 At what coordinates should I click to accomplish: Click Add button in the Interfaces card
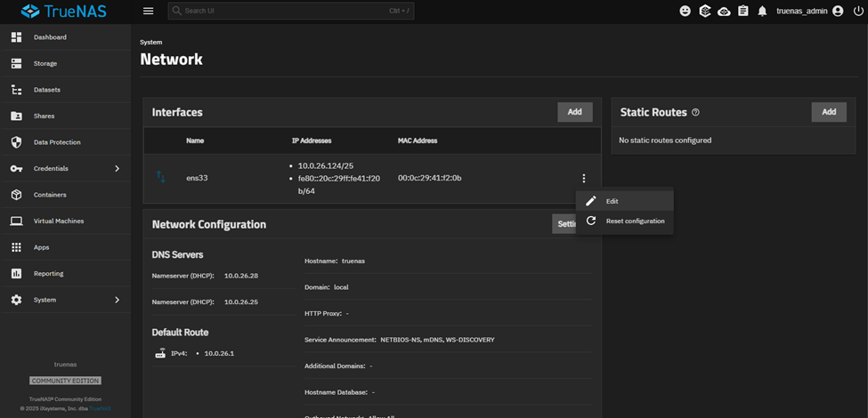pos(574,112)
